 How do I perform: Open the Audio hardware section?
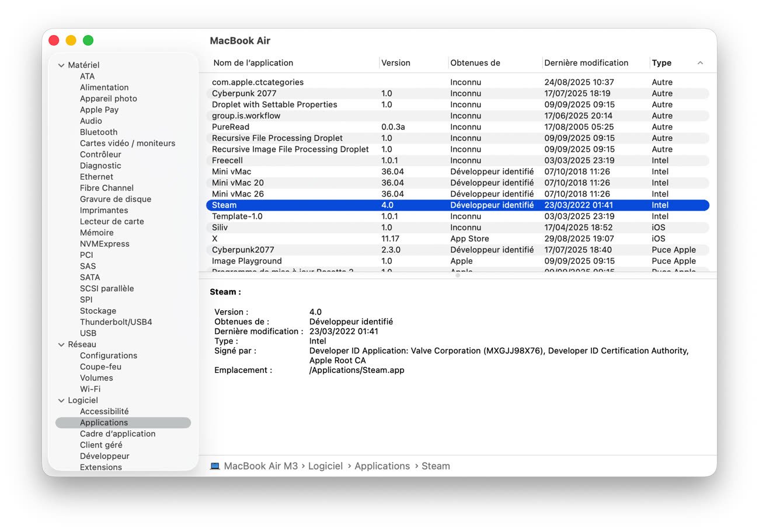point(91,121)
